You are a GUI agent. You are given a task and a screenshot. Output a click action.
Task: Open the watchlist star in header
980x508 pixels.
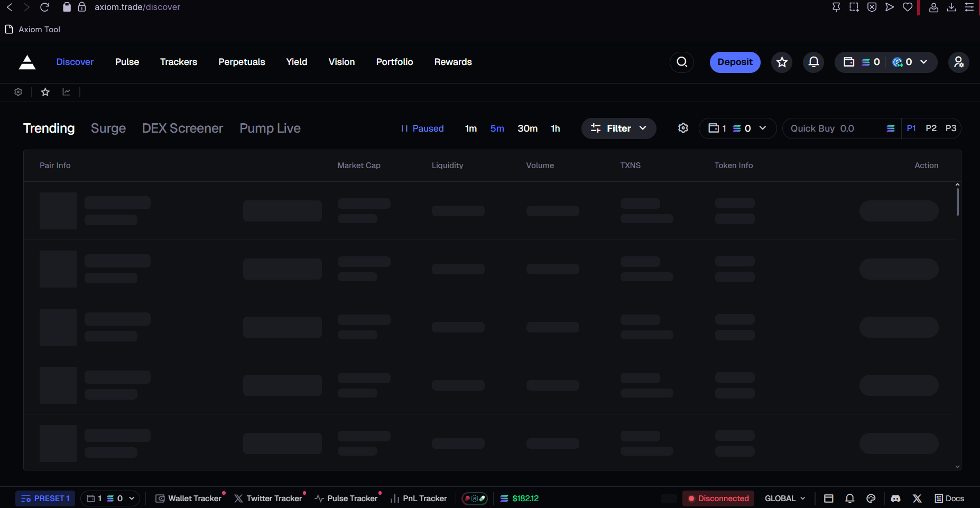point(782,62)
